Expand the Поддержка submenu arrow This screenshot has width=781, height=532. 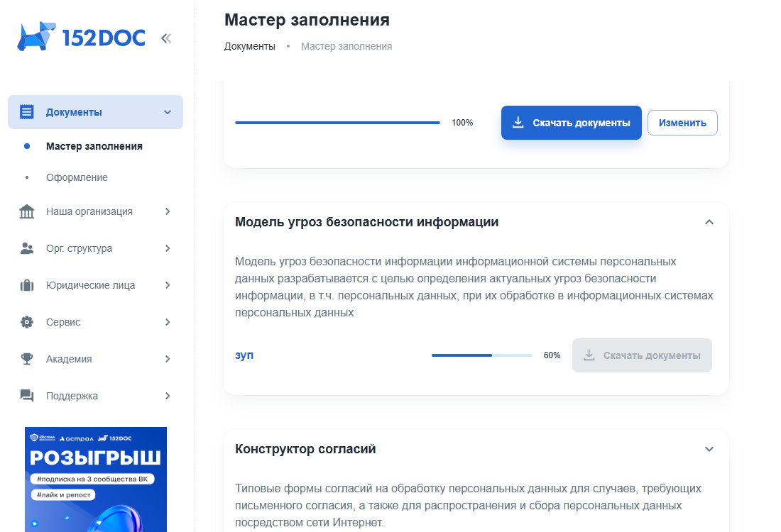[168, 396]
